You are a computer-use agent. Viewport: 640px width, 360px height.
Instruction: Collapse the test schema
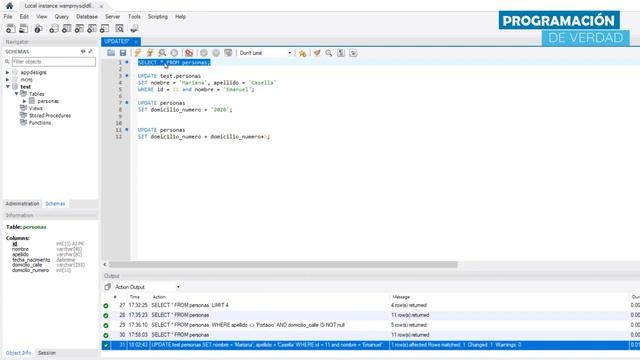(x=7, y=87)
